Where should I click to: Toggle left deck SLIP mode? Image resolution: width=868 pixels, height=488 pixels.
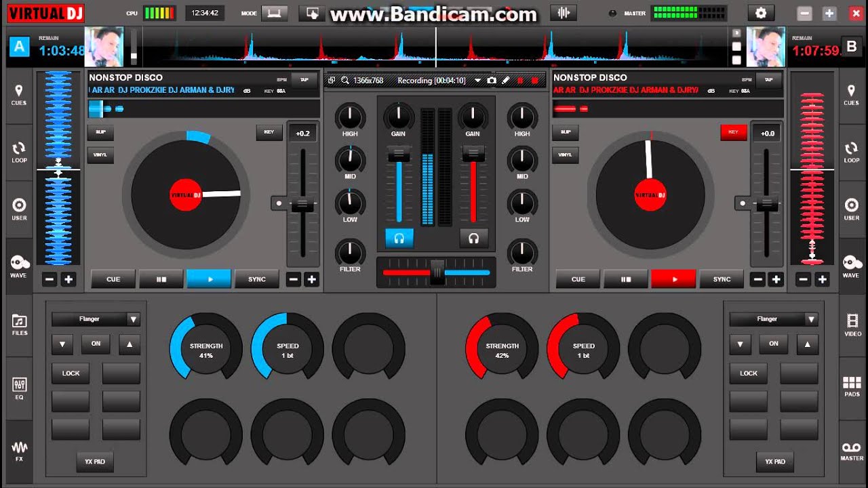coord(100,132)
